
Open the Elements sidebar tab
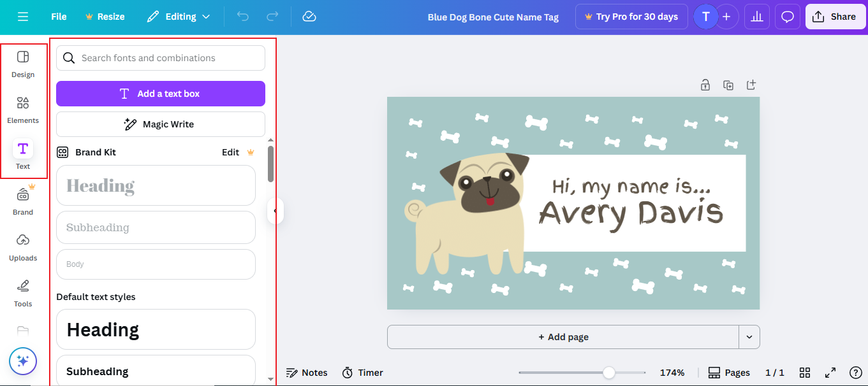point(23,110)
